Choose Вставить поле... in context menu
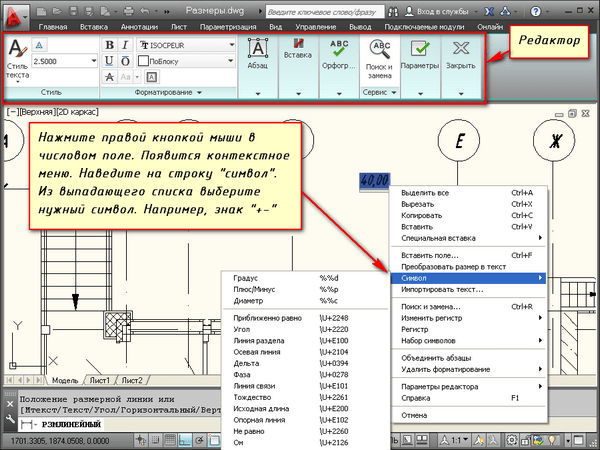Screen dimensions: 600x450 pos(469,255)
